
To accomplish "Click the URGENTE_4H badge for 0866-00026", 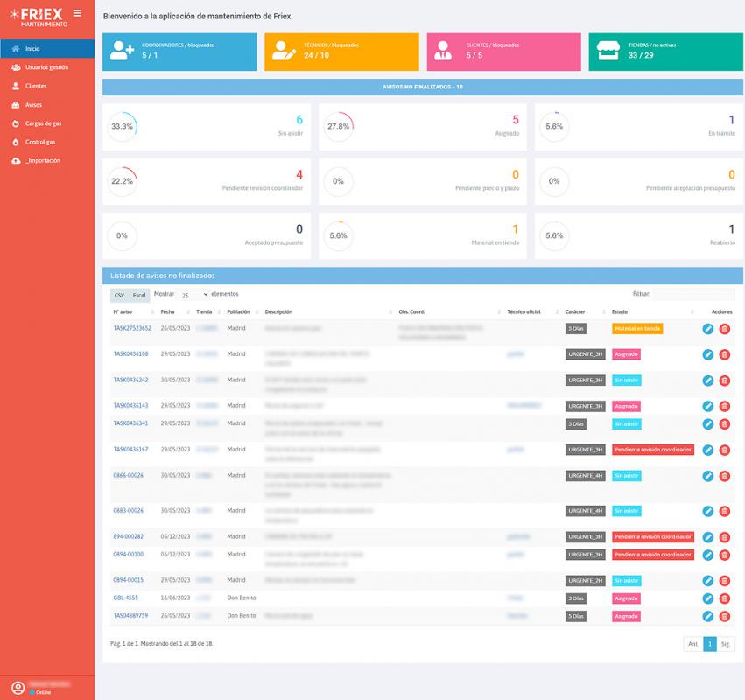I will click(585, 476).
